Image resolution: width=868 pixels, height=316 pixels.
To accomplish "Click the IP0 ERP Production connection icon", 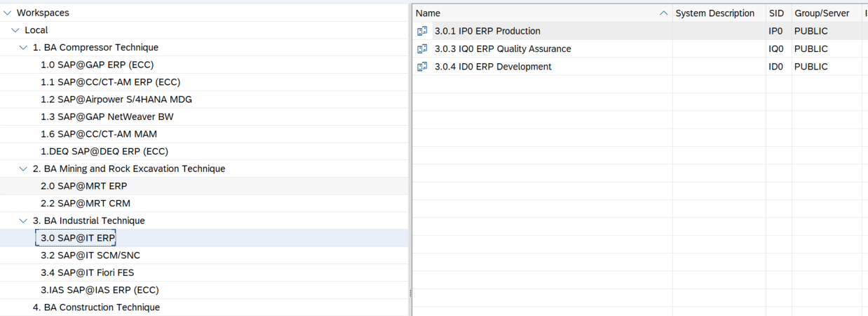I will pos(422,31).
